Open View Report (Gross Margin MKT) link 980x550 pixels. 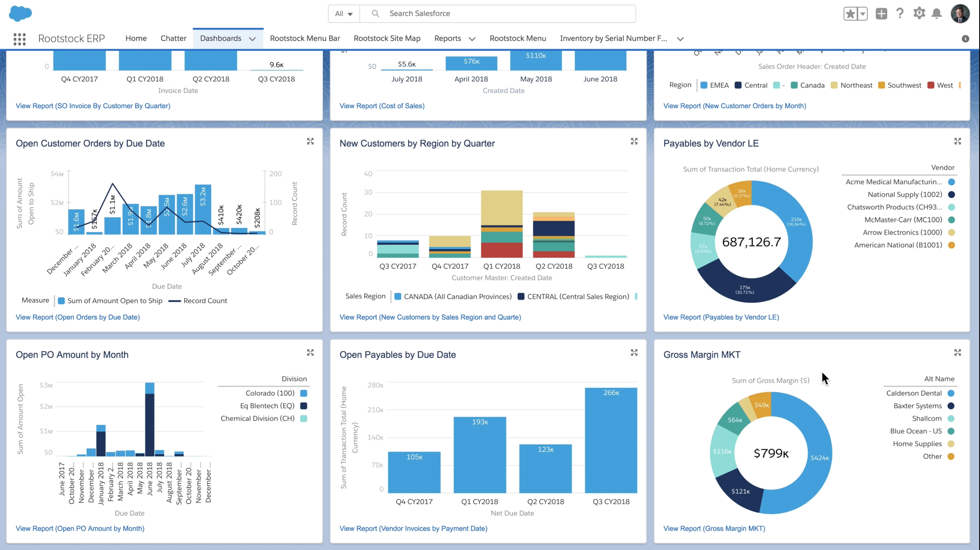[714, 528]
